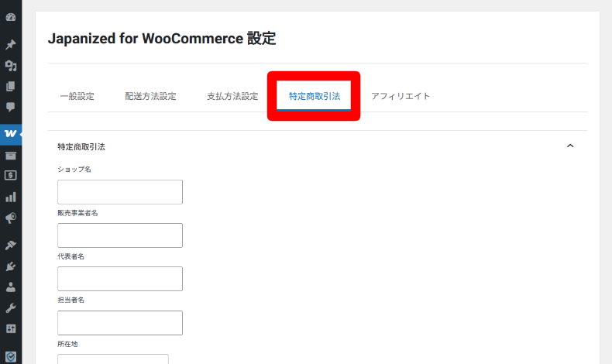Open the Products archive box icon
This screenshot has width=612, height=364.
click(11, 156)
